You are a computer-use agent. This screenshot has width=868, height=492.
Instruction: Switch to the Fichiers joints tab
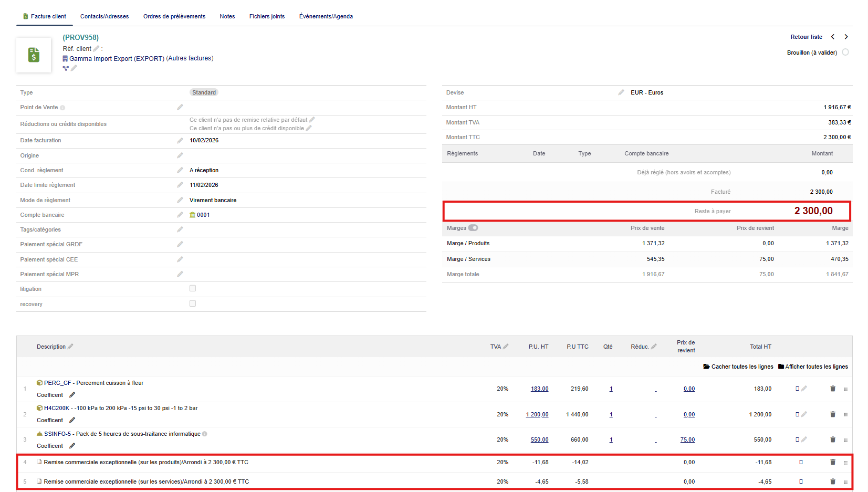tap(267, 16)
